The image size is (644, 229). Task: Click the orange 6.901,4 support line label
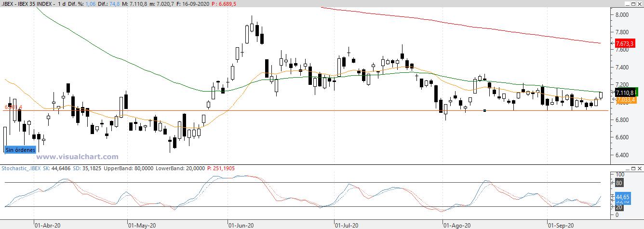click(13, 107)
